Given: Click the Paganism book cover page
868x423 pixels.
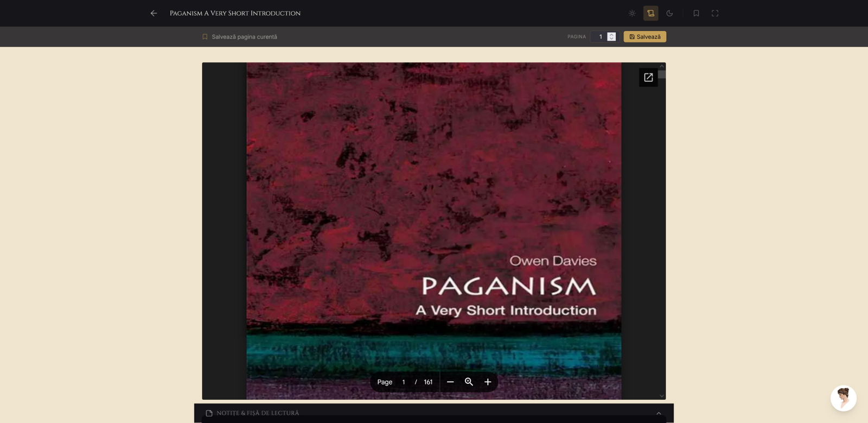Looking at the screenshot, I should click(x=434, y=231).
